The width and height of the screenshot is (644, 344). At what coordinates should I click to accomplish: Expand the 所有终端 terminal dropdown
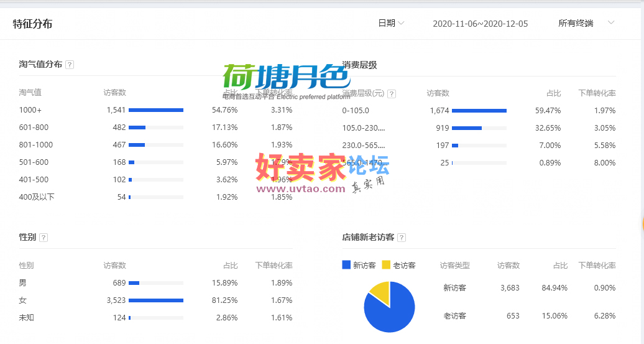[586, 23]
